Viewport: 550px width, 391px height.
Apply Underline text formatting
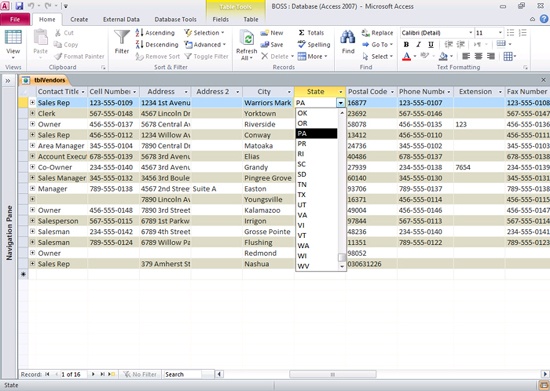[431, 45]
